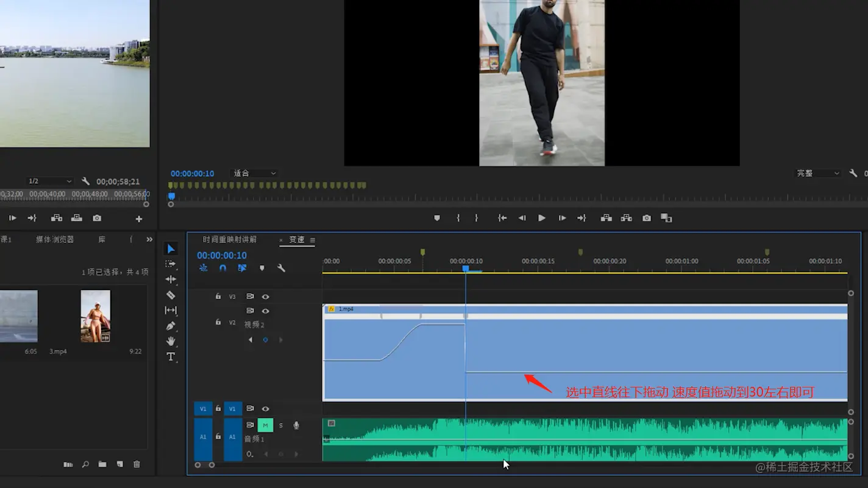Switch to 时间重映射讲解 sequence tab
Image resolution: width=868 pixels, height=488 pixels.
click(x=230, y=240)
